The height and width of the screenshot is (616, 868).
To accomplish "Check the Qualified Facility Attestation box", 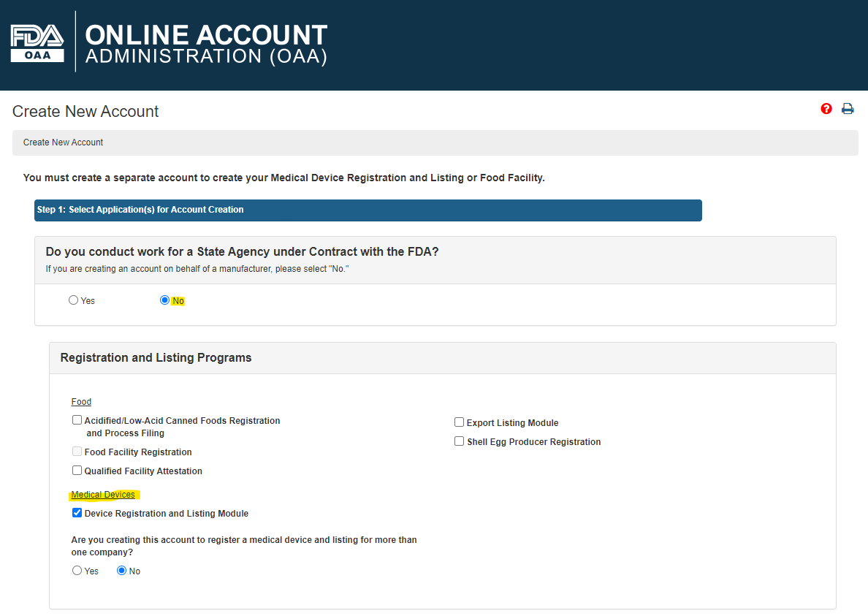I will (77, 471).
